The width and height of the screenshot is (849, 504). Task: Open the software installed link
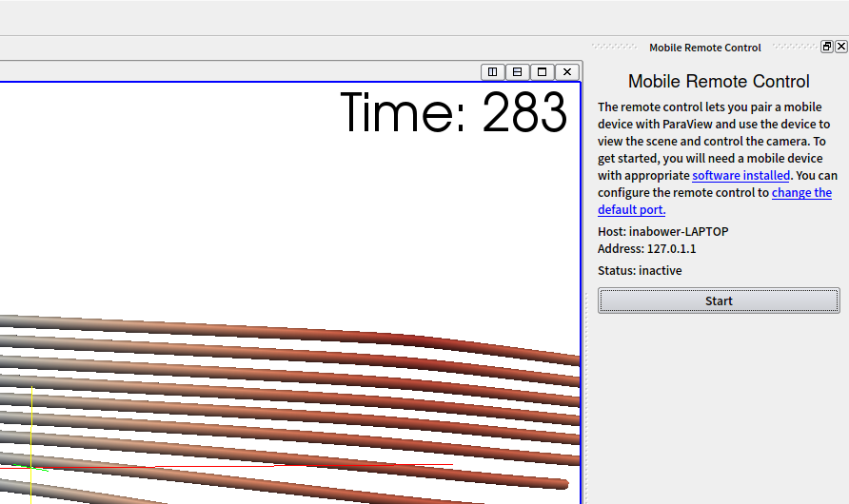[740, 176]
